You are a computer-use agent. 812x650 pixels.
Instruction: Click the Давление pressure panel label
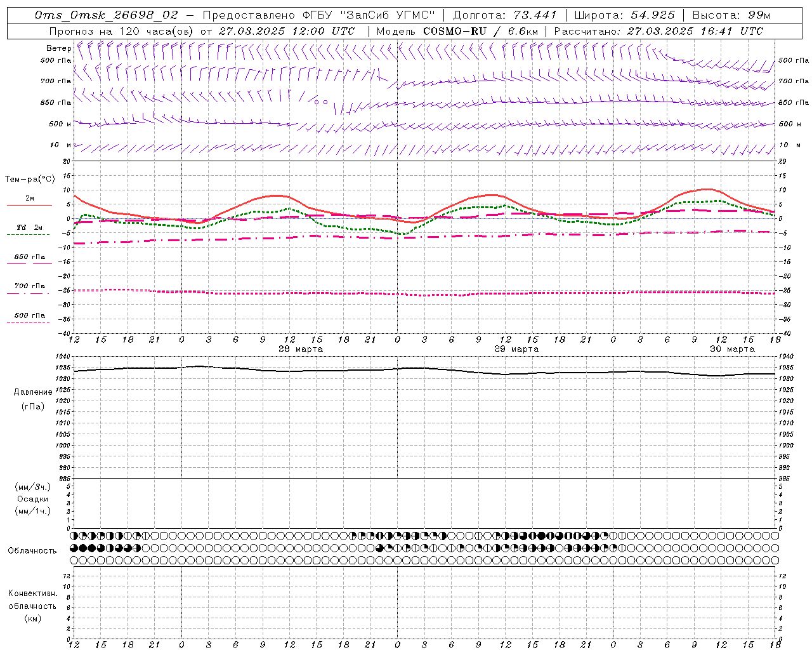33,392
